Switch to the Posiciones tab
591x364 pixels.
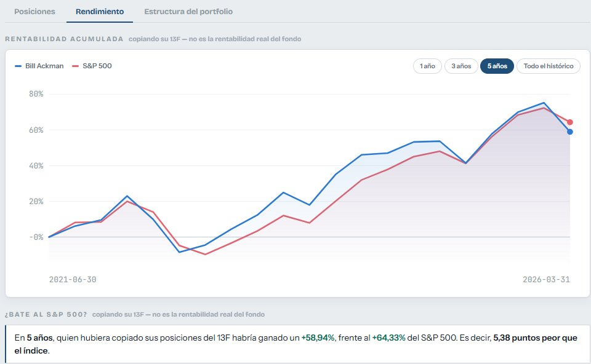click(x=34, y=12)
